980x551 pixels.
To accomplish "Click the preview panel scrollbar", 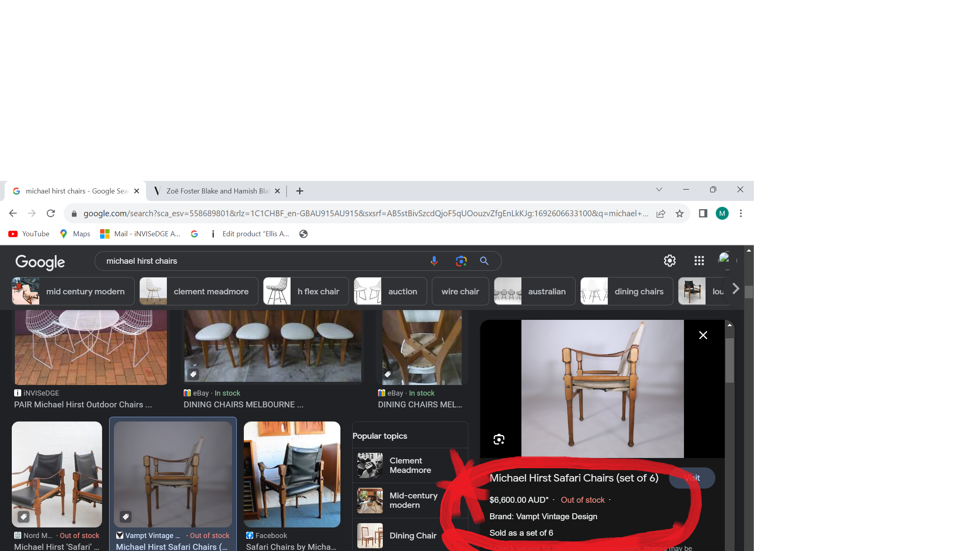I will coord(730,360).
